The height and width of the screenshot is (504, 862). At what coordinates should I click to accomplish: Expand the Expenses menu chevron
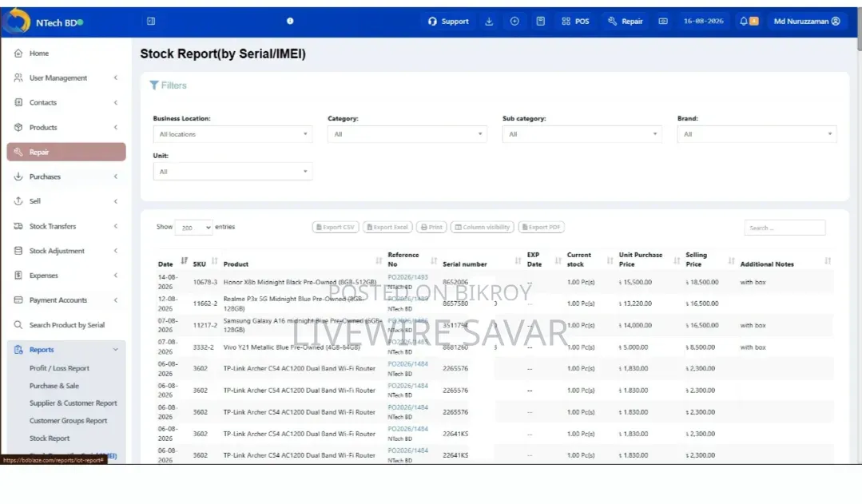coord(116,276)
